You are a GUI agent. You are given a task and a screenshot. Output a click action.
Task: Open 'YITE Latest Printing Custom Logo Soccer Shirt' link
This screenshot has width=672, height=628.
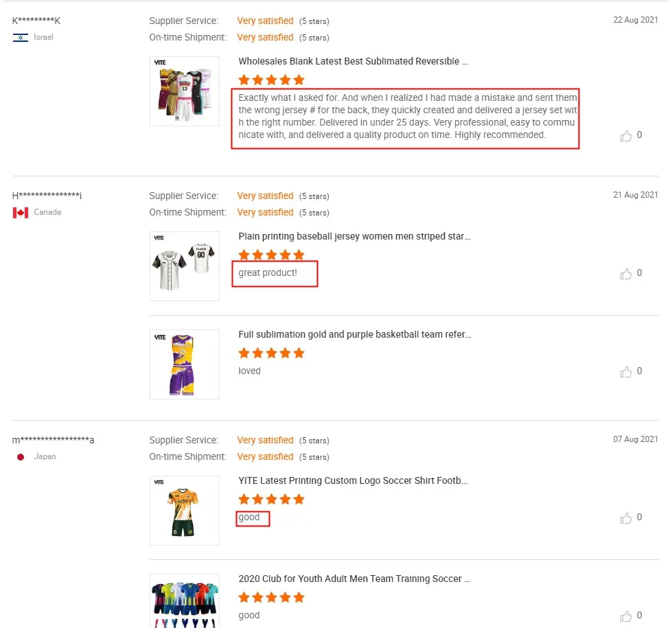click(354, 480)
